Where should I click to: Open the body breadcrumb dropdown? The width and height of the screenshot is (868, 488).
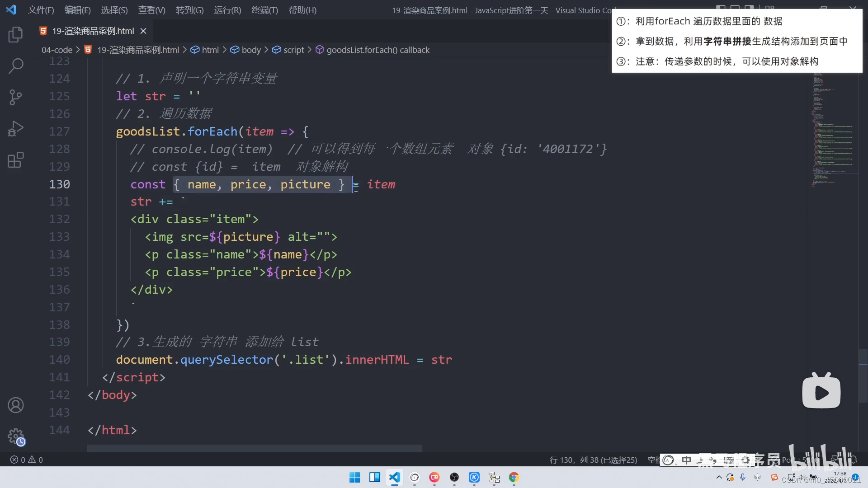point(251,50)
